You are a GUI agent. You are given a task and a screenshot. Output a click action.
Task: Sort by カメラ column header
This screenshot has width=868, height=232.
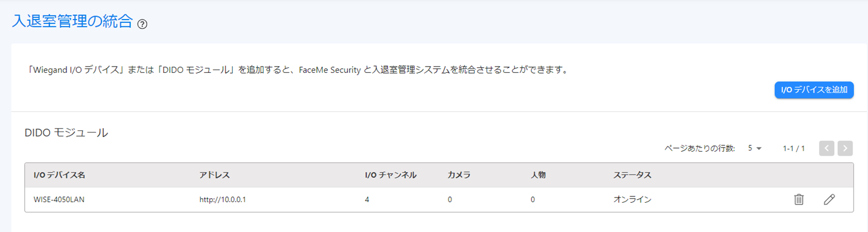click(459, 175)
